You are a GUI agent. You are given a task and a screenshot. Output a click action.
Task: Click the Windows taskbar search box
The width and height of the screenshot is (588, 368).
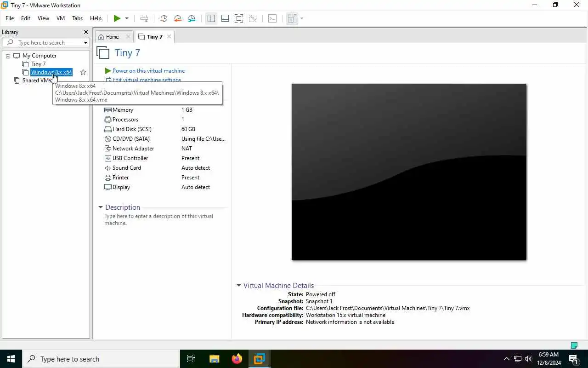click(x=101, y=359)
